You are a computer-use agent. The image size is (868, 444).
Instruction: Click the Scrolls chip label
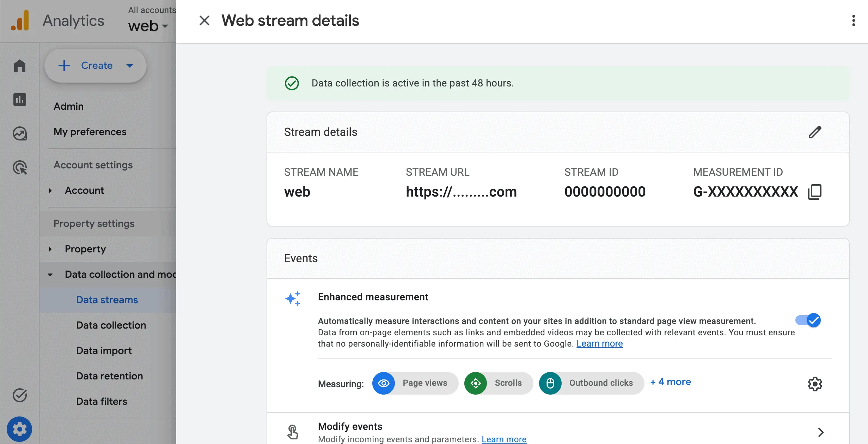tap(508, 383)
